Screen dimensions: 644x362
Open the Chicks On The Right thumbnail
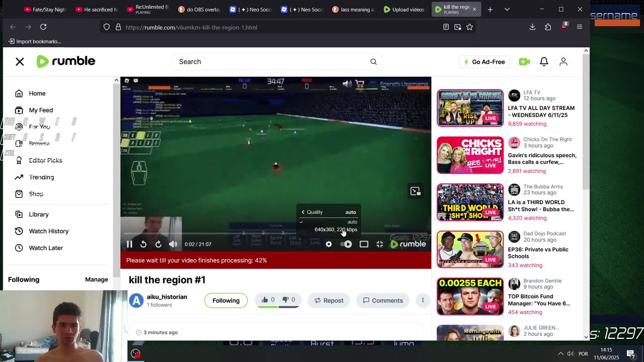470,155
